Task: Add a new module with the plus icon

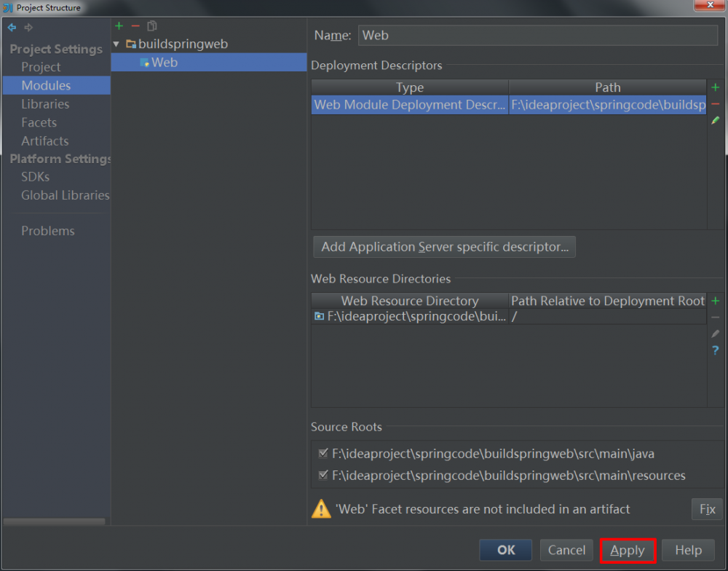Action: (x=119, y=25)
